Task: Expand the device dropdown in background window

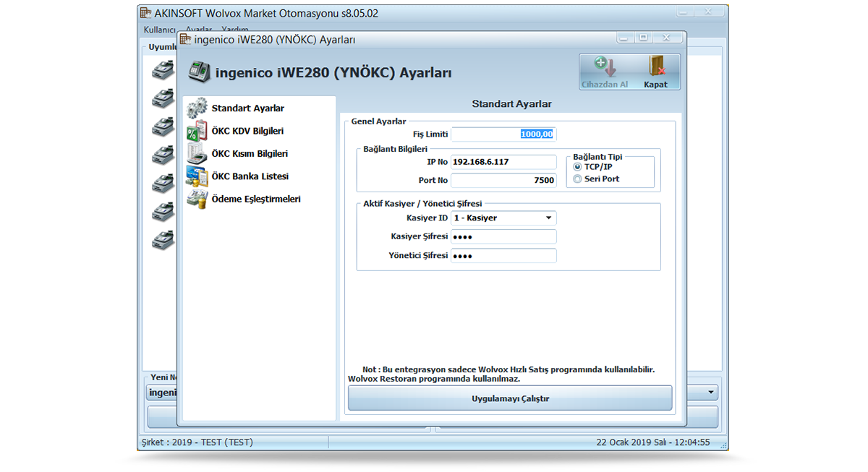Action: tap(712, 392)
